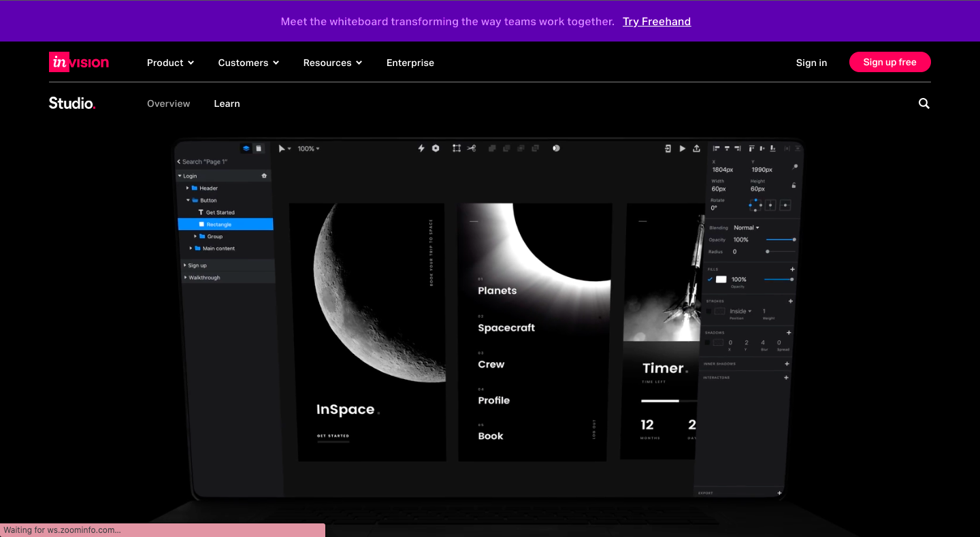The width and height of the screenshot is (980, 537).
Task: Open the Product navigation dropdown
Action: coord(171,63)
